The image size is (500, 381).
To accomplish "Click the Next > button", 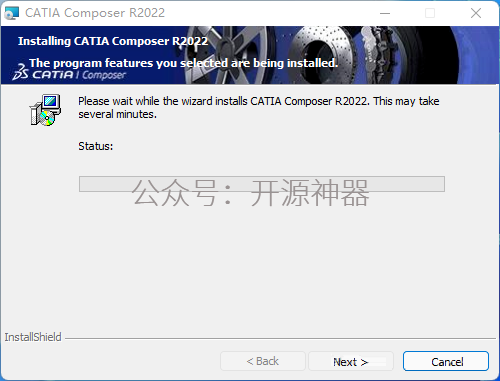I will [x=351, y=361].
